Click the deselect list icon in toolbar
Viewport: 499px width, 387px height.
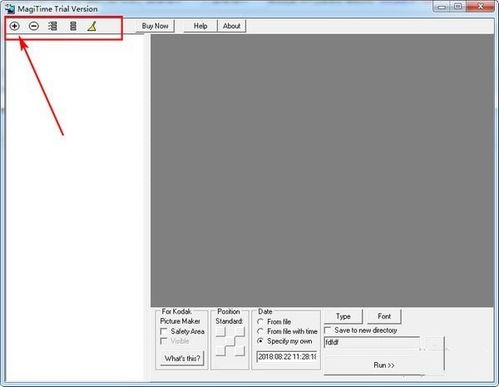73,26
